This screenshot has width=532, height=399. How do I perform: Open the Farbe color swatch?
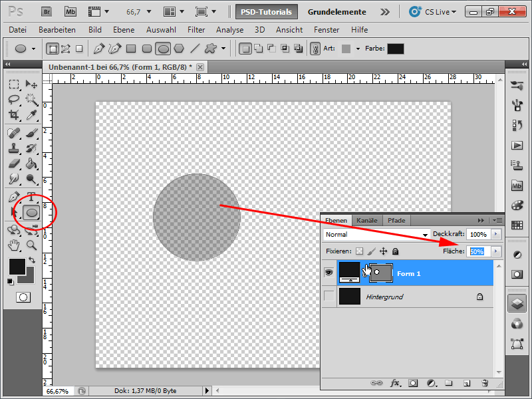[x=396, y=49]
